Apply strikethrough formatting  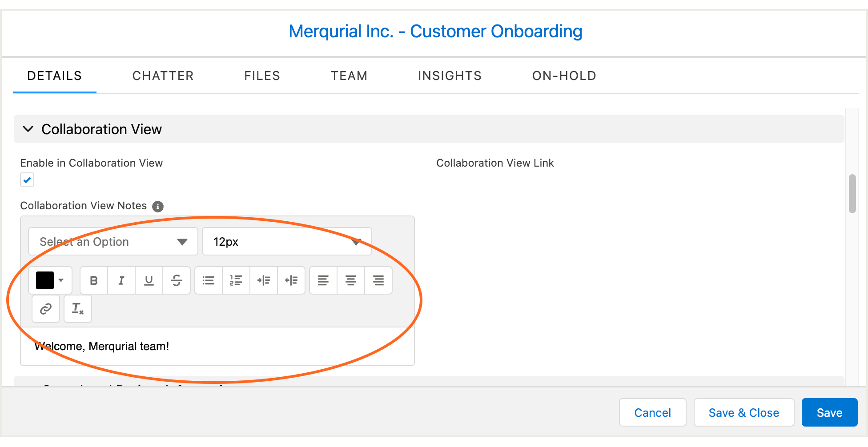(x=176, y=280)
